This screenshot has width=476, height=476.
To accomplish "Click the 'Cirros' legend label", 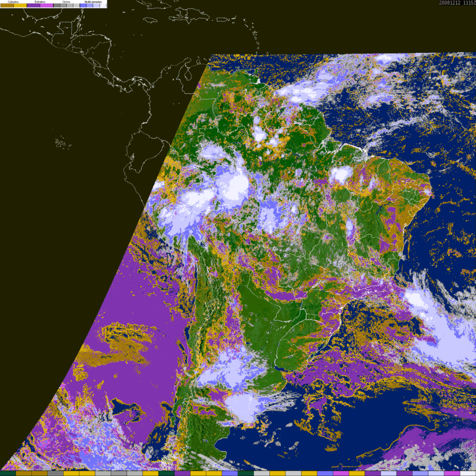I will click(66, 2).
